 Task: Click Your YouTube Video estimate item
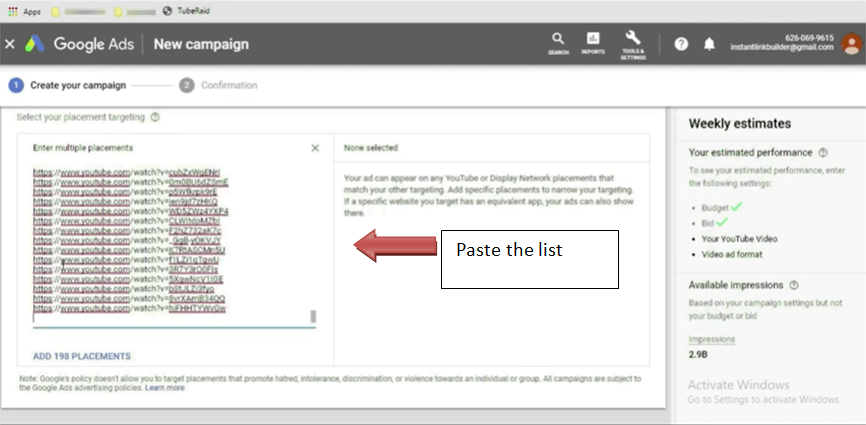(739, 239)
